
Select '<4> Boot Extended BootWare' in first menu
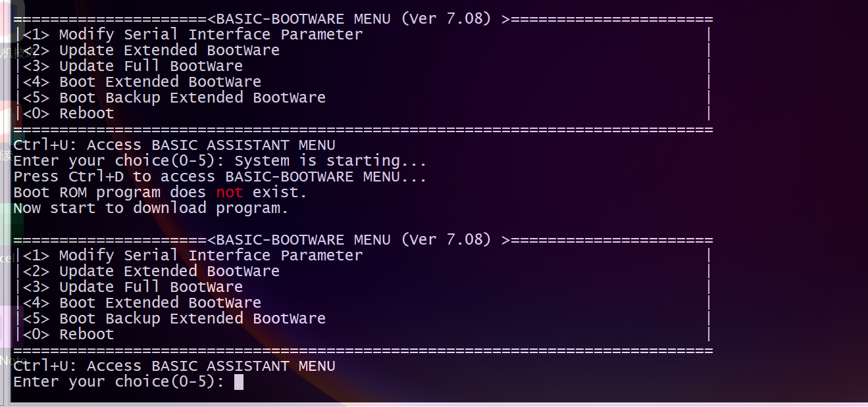point(142,82)
